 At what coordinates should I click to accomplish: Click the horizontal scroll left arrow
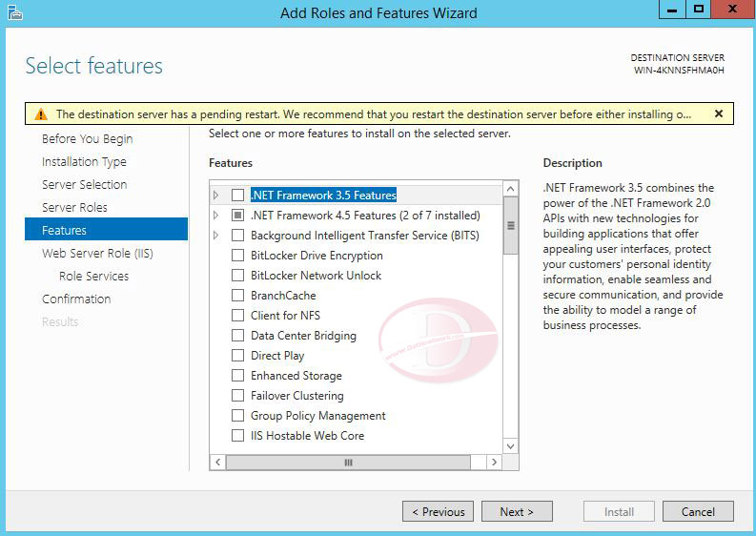[218, 463]
